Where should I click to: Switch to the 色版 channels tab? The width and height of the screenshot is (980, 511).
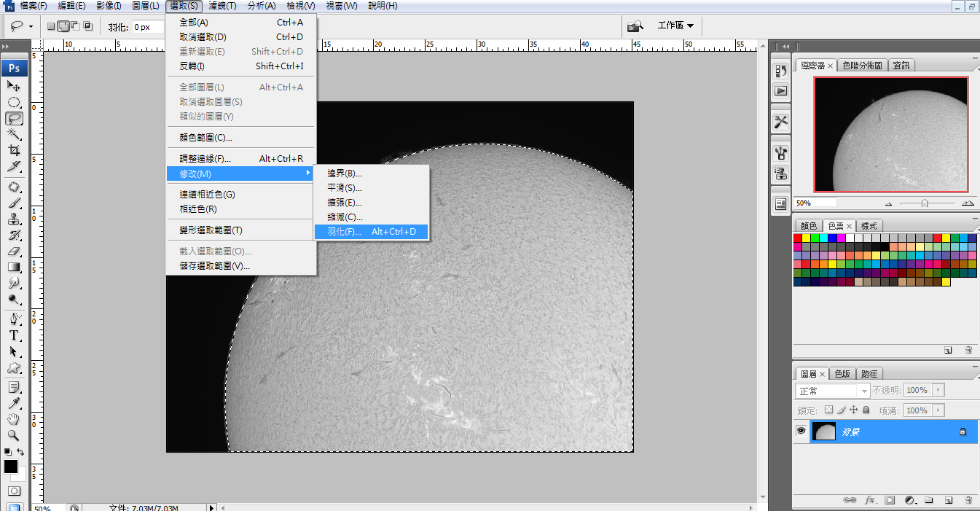[842, 373]
